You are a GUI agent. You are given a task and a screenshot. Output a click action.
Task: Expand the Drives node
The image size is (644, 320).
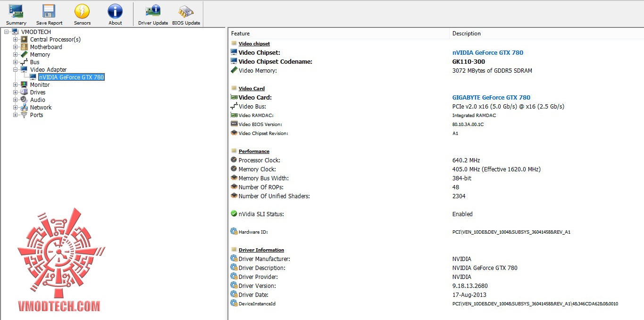[16, 93]
